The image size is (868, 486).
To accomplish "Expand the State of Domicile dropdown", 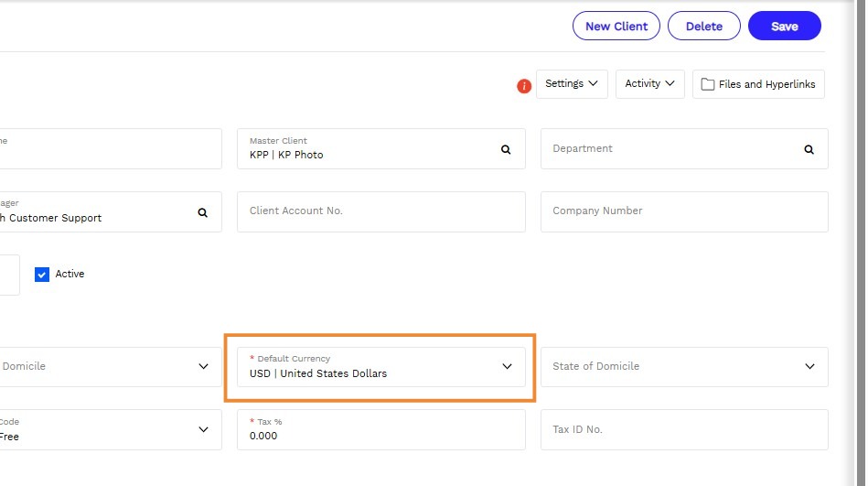I will coord(684,367).
